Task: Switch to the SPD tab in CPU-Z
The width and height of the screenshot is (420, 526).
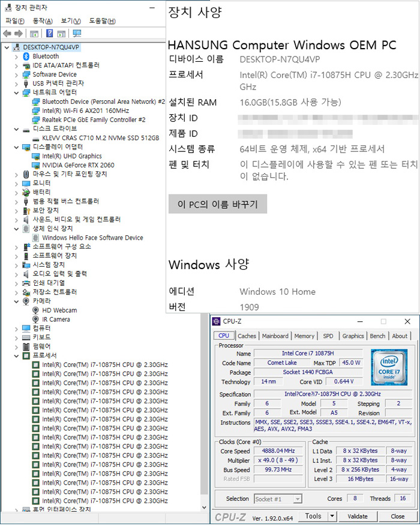Action: point(328,336)
